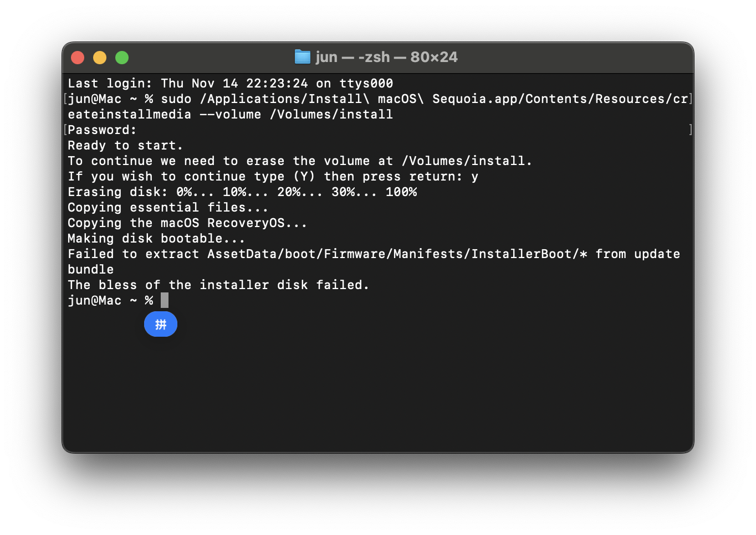Image resolution: width=756 pixels, height=535 pixels.
Task: Click the "Ready to start." output line
Action: [x=125, y=146]
